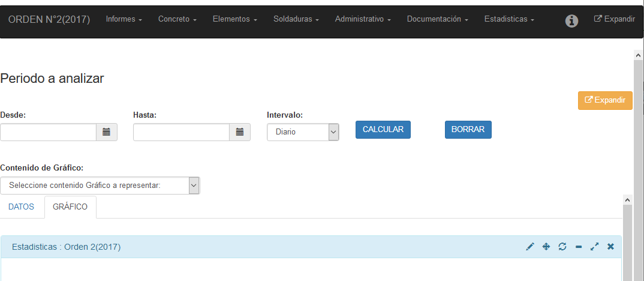Switch to the DATOS tab
This screenshot has height=281, width=644.
pyautogui.click(x=22, y=207)
